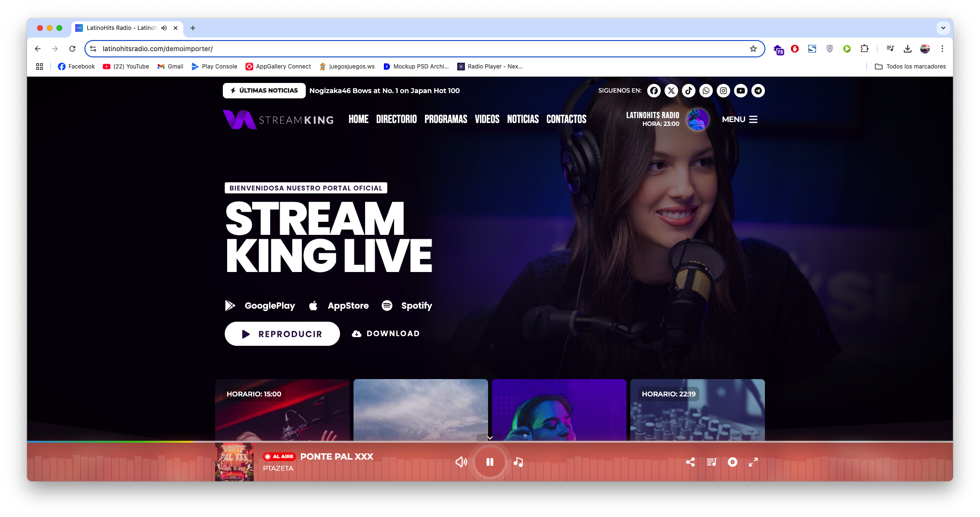
Task: Click the music note icon in player
Action: point(518,462)
